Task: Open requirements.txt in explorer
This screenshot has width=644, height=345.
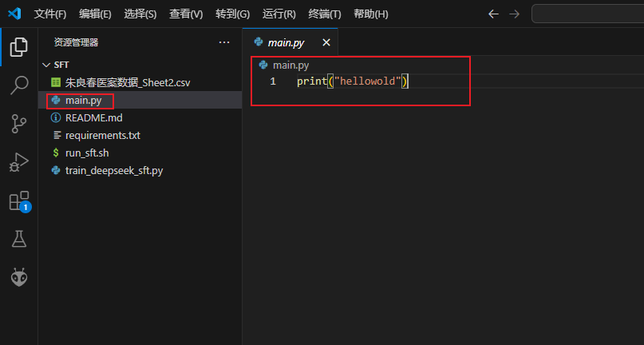Action: tap(140, 135)
